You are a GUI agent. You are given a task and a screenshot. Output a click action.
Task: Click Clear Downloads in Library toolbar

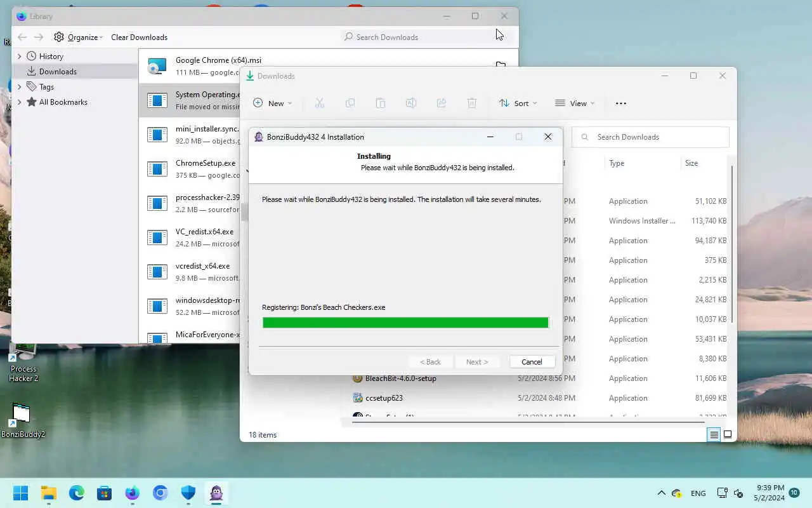click(139, 37)
